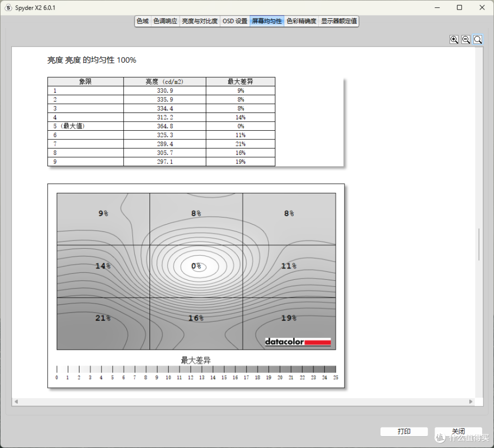
Task: Click the 打印 button
Action: click(404, 431)
